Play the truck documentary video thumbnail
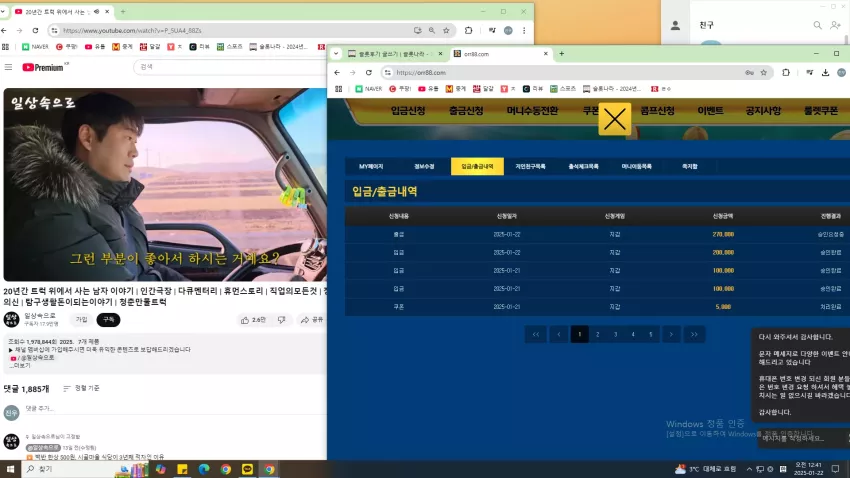 click(165, 184)
